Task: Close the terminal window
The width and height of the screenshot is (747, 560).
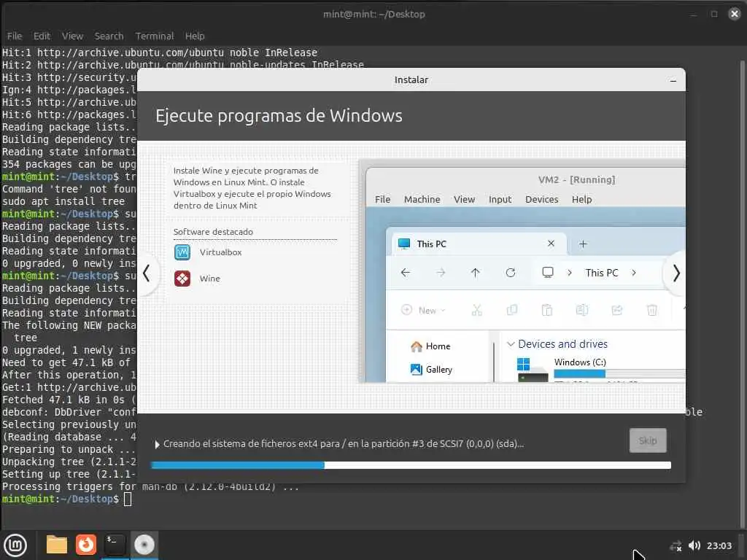Action: click(734, 14)
